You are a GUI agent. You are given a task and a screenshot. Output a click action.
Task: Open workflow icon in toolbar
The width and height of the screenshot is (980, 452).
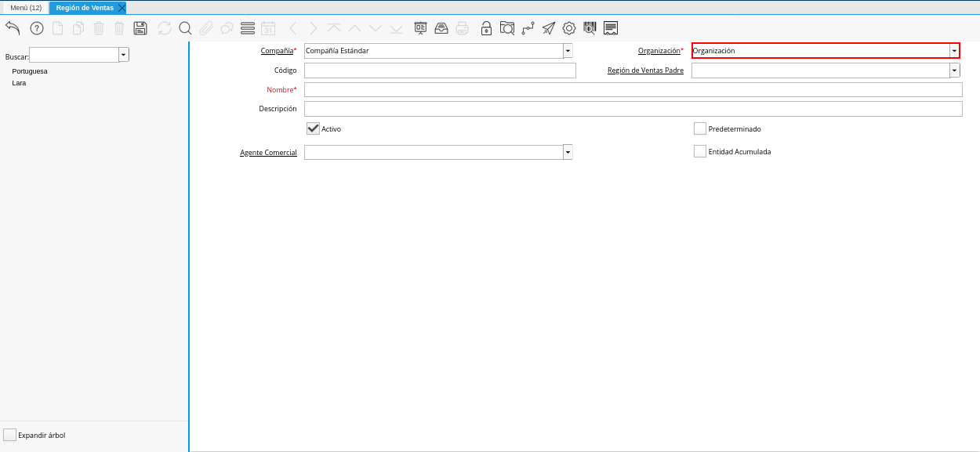click(528, 28)
